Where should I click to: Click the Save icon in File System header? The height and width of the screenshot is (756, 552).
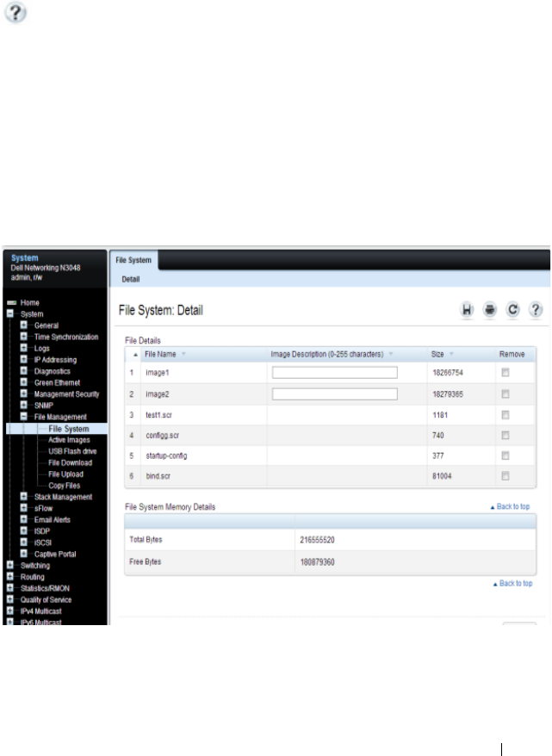(467, 309)
